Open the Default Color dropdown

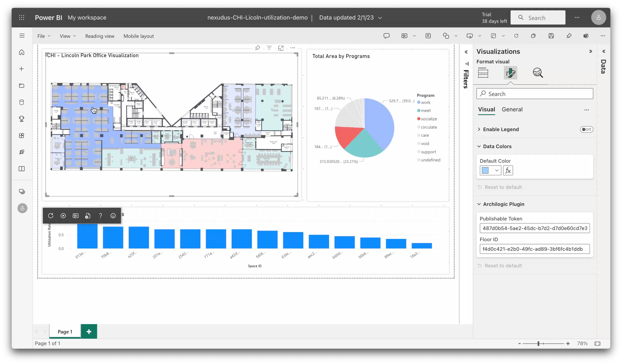point(497,170)
